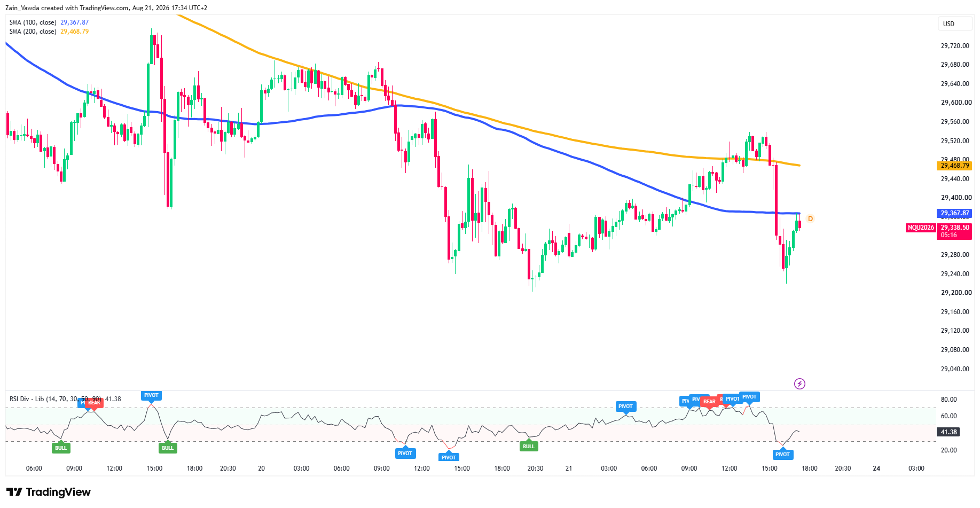Viewport: 980px width, 508px height.
Task: Click the 20.00 RSI axis label
Action: coord(948,450)
